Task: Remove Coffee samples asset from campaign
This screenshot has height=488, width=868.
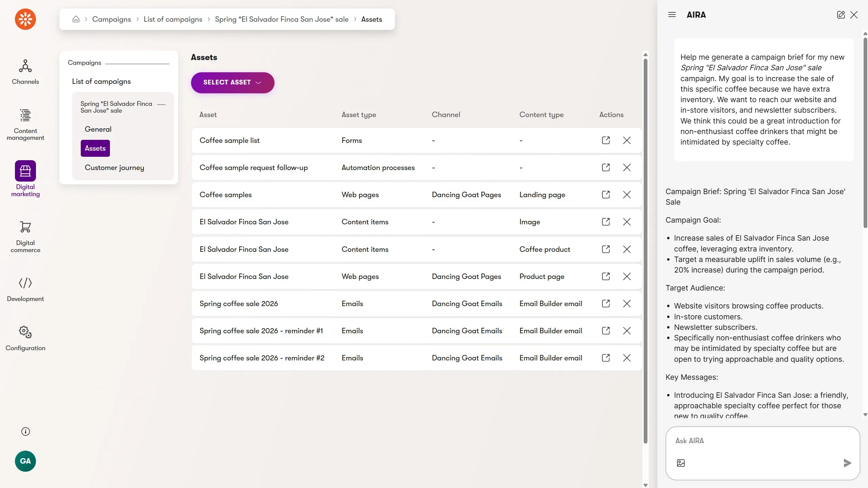Action: coord(627,195)
